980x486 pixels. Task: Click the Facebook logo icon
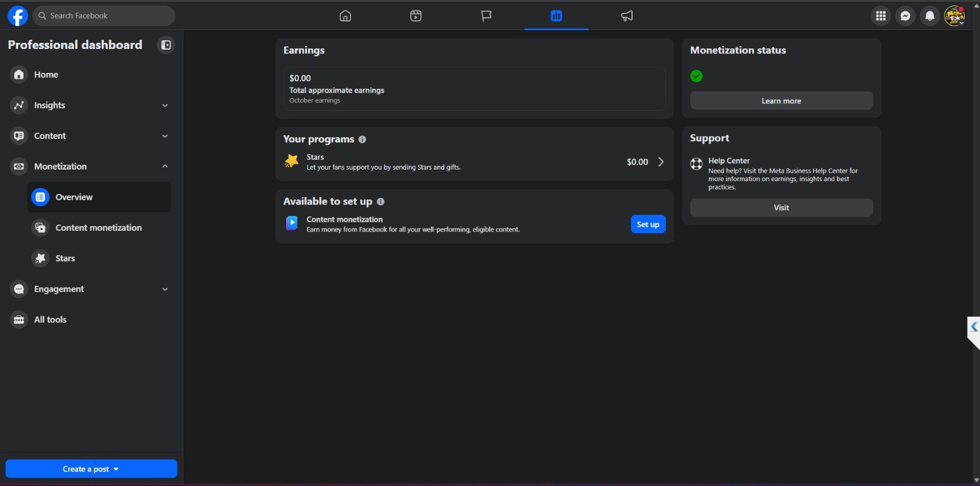point(18,16)
